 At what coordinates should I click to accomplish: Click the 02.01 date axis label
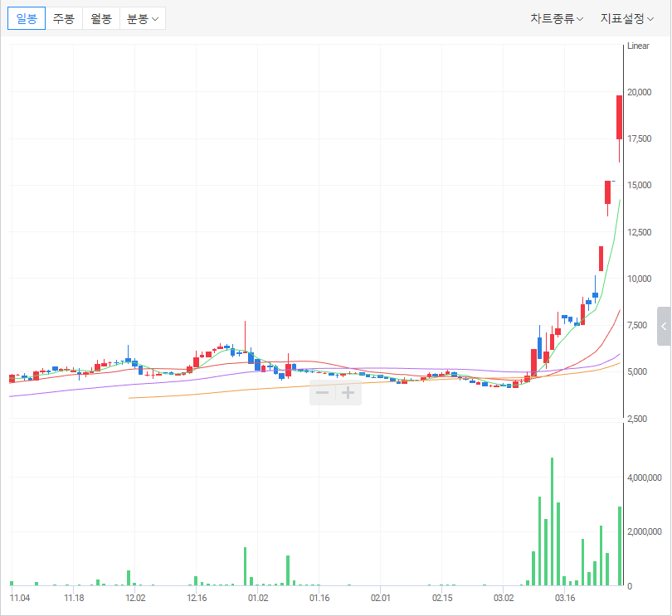point(381,598)
